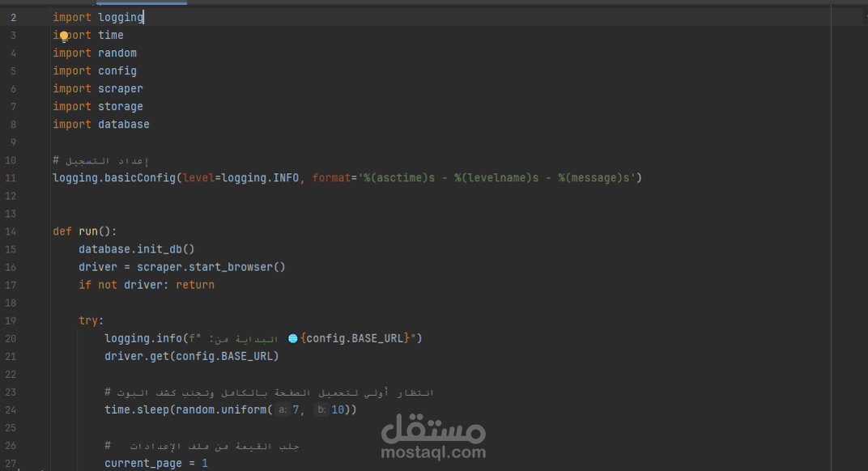This screenshot has width=868, height=471.
Task: Place cursor on 'logging' in import logging line
Action: [121, 17]
